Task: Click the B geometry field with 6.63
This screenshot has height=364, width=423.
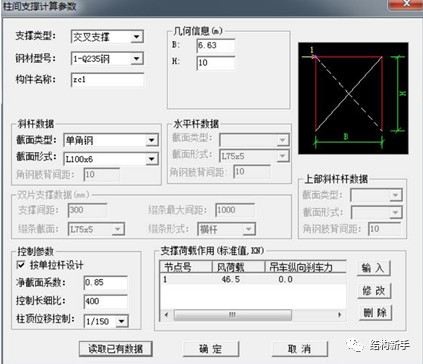Action: [216, 45]
